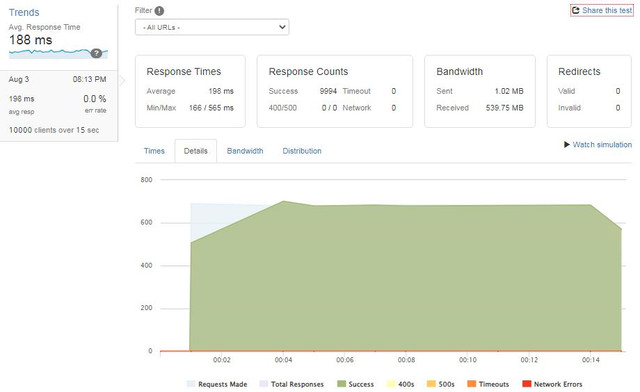Toggle Network Errors legend swatch

(x=527, y=384)
